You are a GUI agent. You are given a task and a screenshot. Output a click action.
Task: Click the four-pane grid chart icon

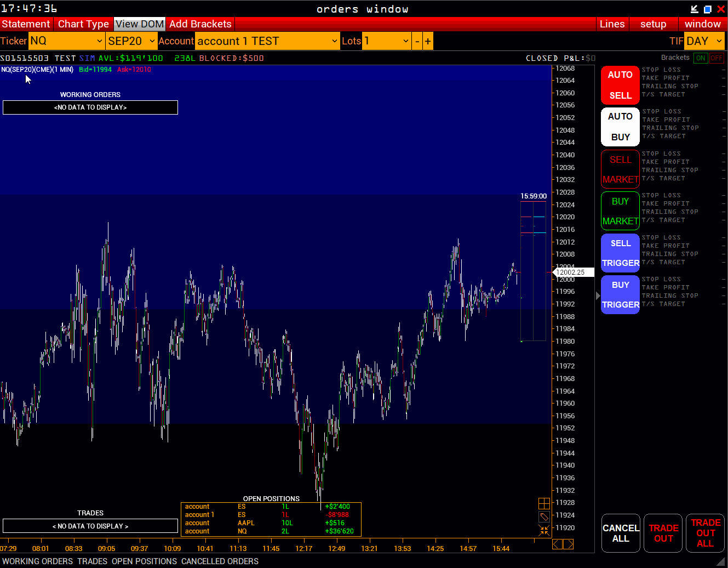[x=544, y=503]
